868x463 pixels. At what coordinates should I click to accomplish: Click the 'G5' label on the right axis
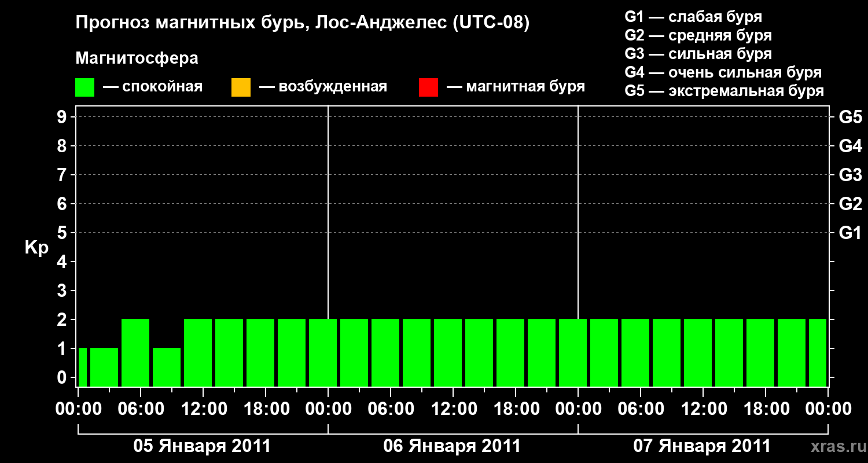[851, 117]
